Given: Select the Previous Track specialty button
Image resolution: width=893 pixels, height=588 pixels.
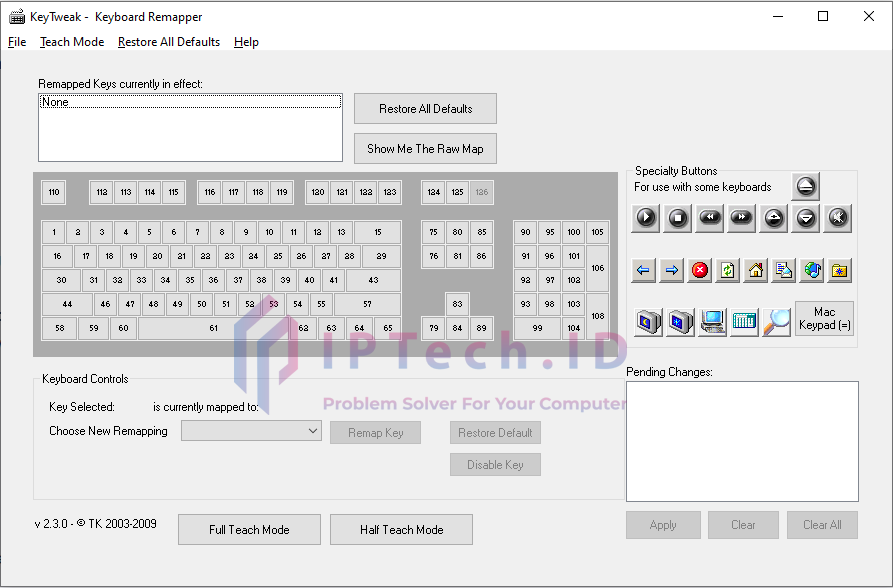Looking at the screenshot, I should (710, 218).
